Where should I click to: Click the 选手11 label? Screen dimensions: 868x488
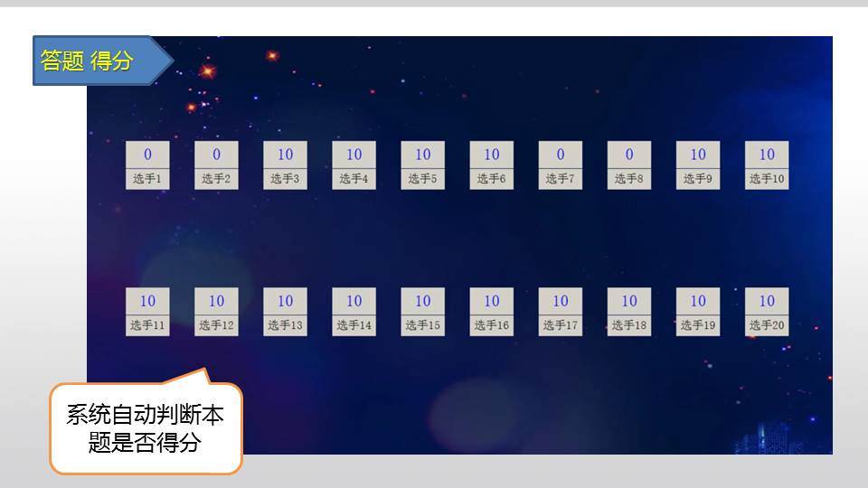point(147,325)
